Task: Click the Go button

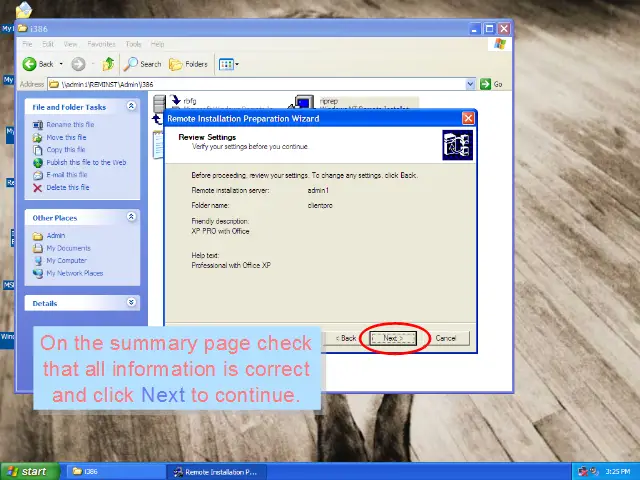Action: (491, 84)
